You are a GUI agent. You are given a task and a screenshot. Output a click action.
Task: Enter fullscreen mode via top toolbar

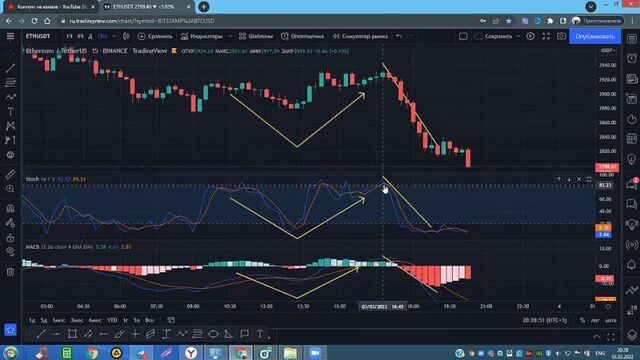tap(546, 36)
